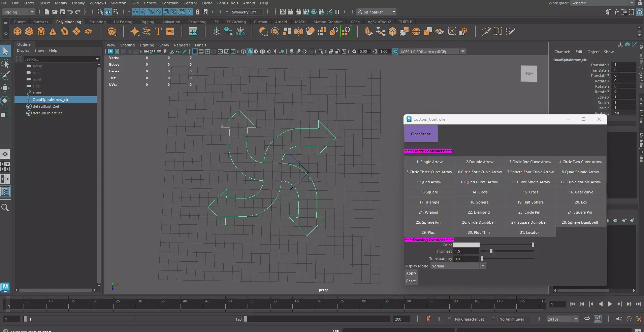Open the Symmetry: Off dropdown
This screenshot has width=644, height=332.
coord(247,12)
